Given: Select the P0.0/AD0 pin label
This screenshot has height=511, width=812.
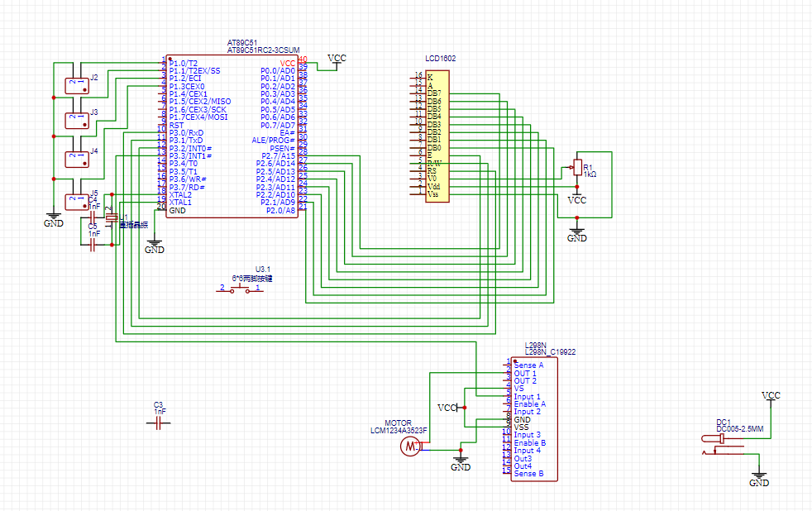Looking at the screenshot, I should (277, 71).
